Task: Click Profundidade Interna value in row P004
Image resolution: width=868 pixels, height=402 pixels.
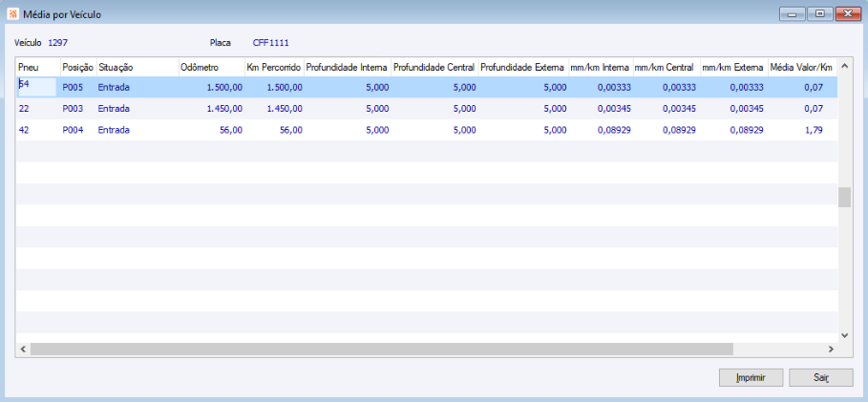Action: click(377, 130)
